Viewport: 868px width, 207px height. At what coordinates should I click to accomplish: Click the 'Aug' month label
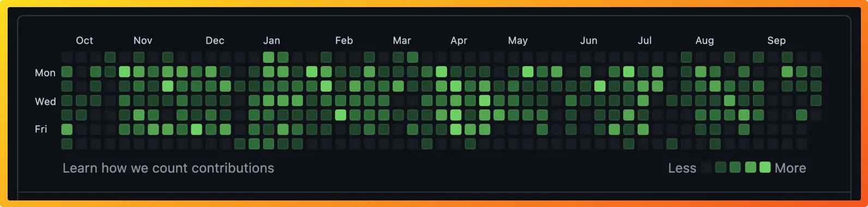pyautogui.click(x=704, y=40)
